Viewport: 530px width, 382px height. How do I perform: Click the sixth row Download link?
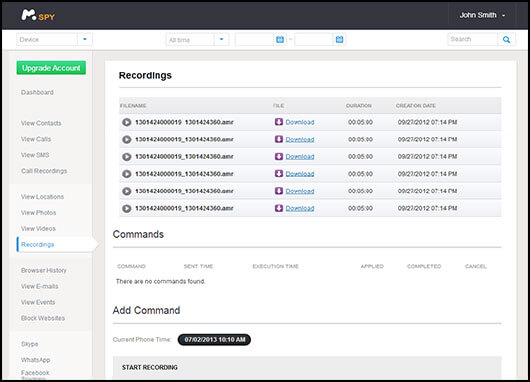pyautogui.click(x=300, y=208)
